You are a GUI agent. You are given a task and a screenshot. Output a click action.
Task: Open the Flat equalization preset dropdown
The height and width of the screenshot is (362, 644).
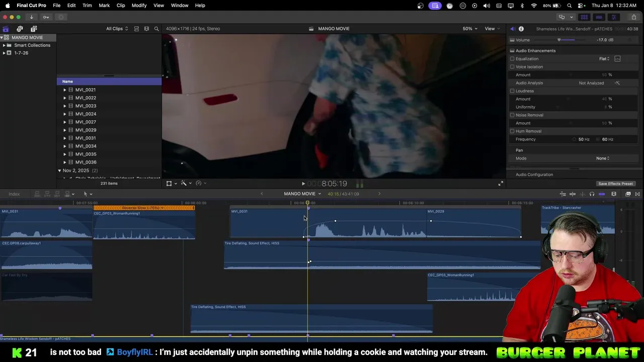click(604, 59)
